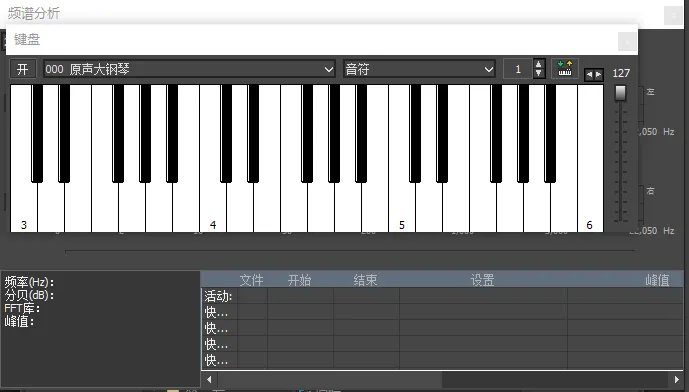Close the 键盘 keyboard window
Viewport: 689px width, 392px height.
tap(627, 42)
